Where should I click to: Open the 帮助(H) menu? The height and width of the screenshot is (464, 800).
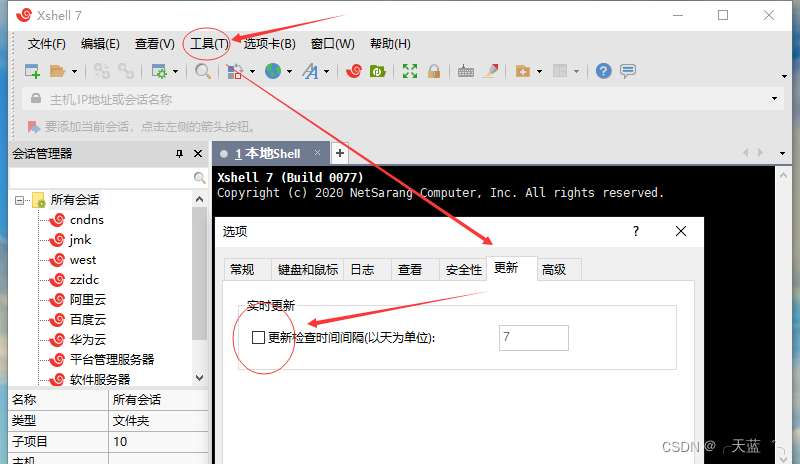pos(390,44)
